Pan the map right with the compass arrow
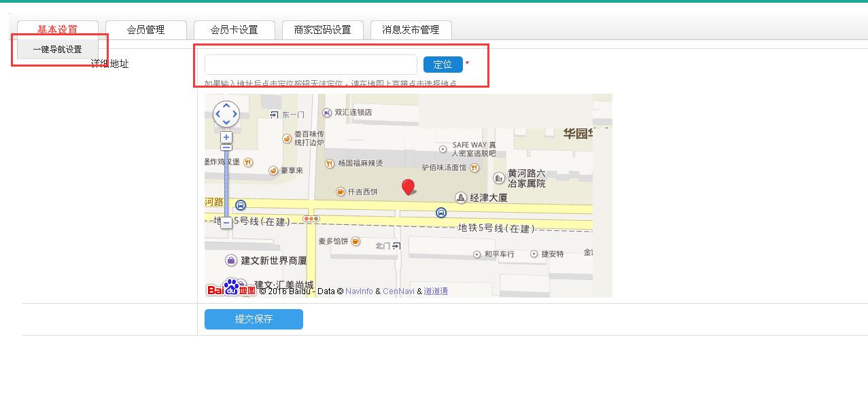868x409 pixels. tap(235, 114)
